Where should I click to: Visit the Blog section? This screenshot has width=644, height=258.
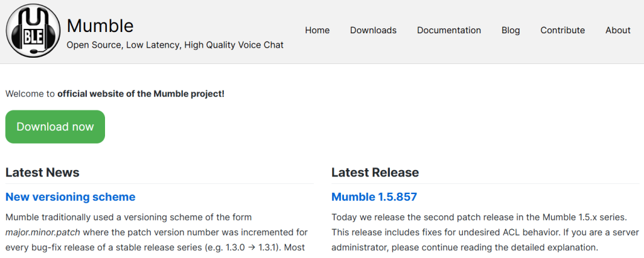coord(511,30)
